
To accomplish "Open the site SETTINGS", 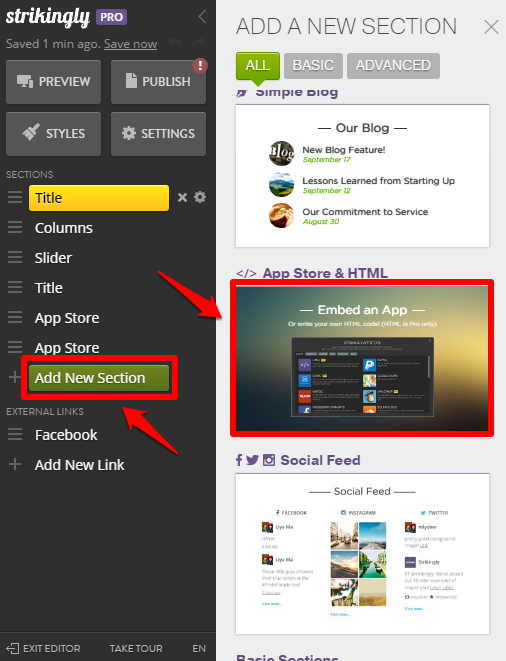I will click(x=159, y=134).
